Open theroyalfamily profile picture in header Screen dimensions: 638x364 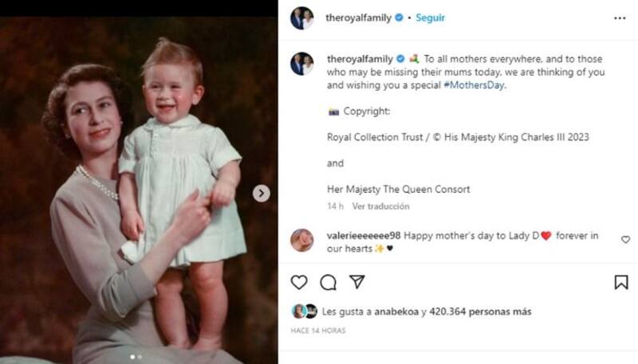[302, 18]
